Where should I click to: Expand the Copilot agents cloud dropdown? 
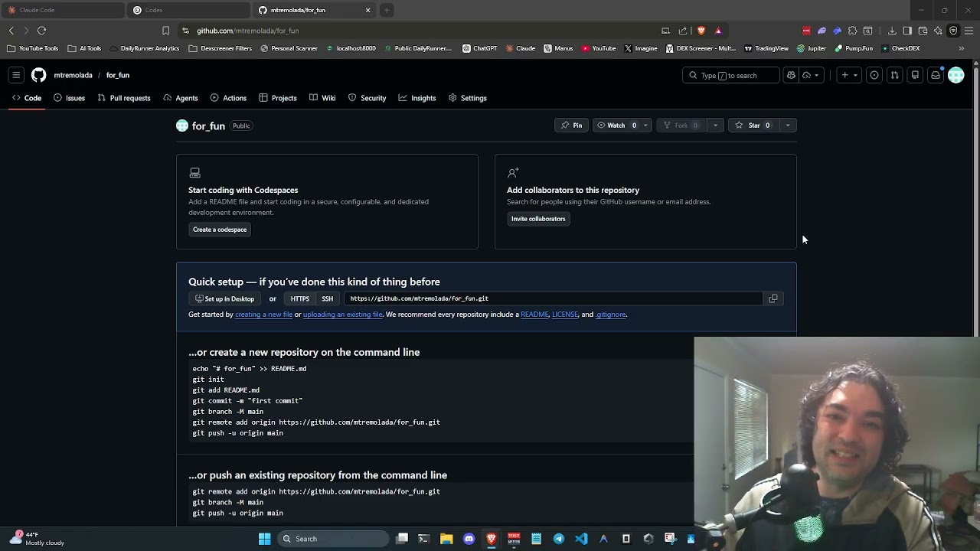point(812,75)
